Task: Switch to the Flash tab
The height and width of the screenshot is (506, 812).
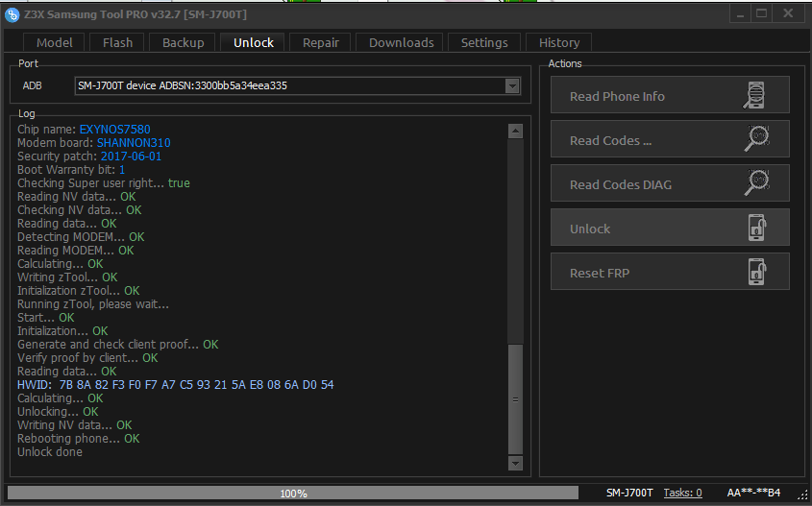Action: 117,42
